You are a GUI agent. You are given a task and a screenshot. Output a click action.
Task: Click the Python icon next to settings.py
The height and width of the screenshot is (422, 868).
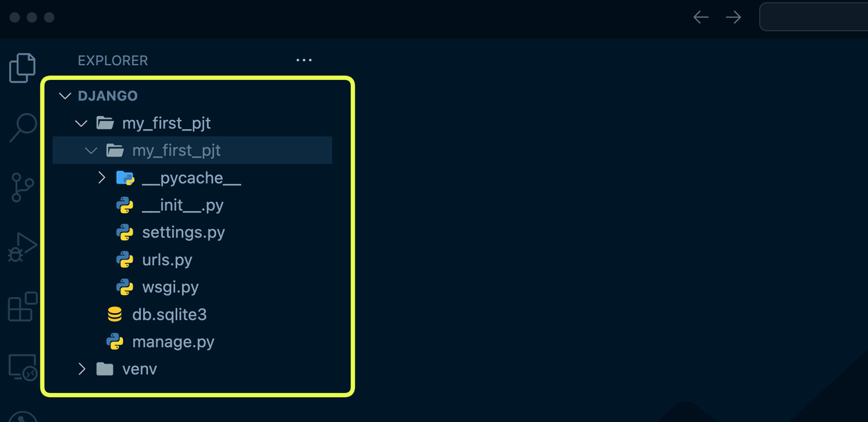point(126,232)
